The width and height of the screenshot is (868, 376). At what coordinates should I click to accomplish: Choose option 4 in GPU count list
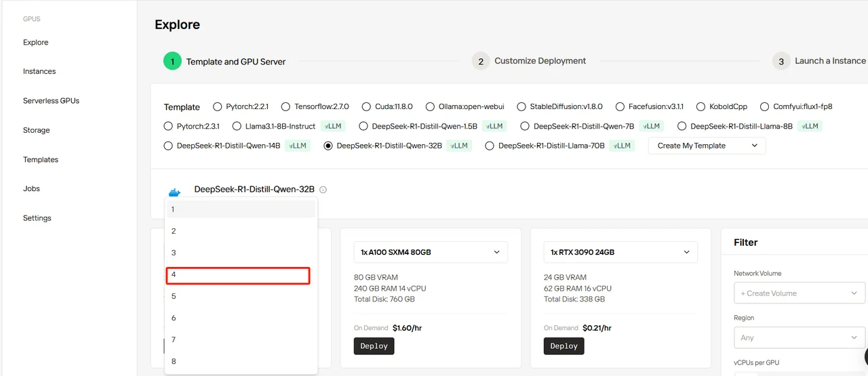pyautogui.click(x=241, y=274)
